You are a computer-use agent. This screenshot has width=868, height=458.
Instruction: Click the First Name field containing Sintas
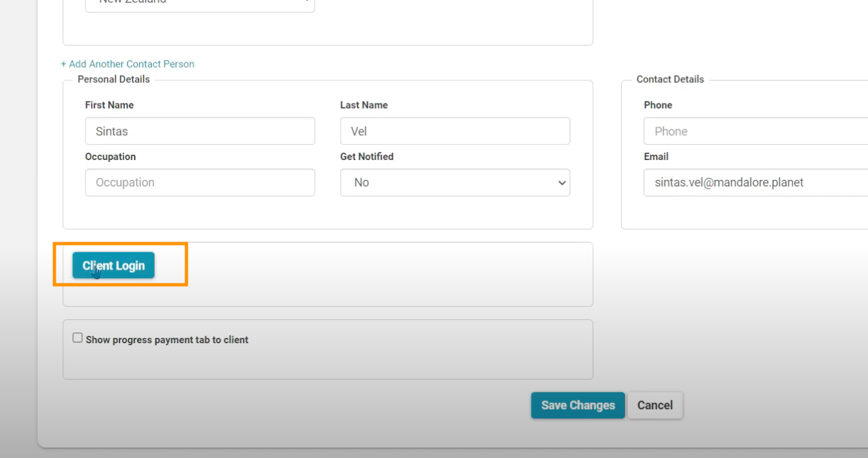coord(200,131)
